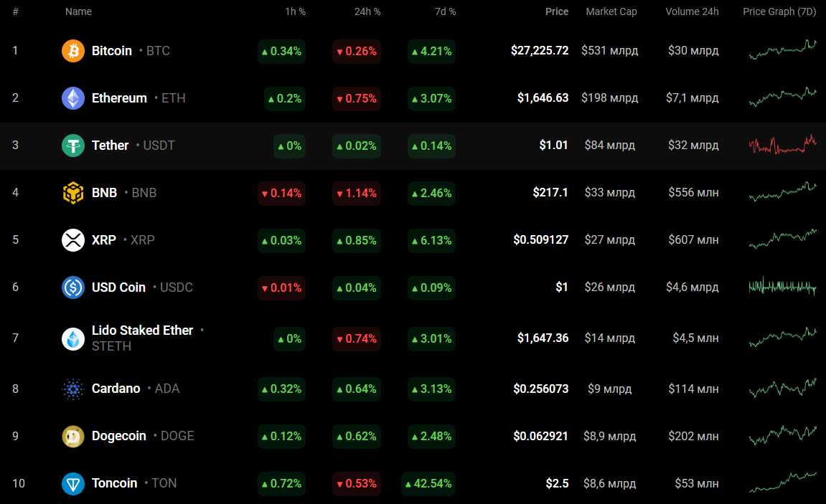Click the Bitcoin coin icon

[x=73, y=51]
